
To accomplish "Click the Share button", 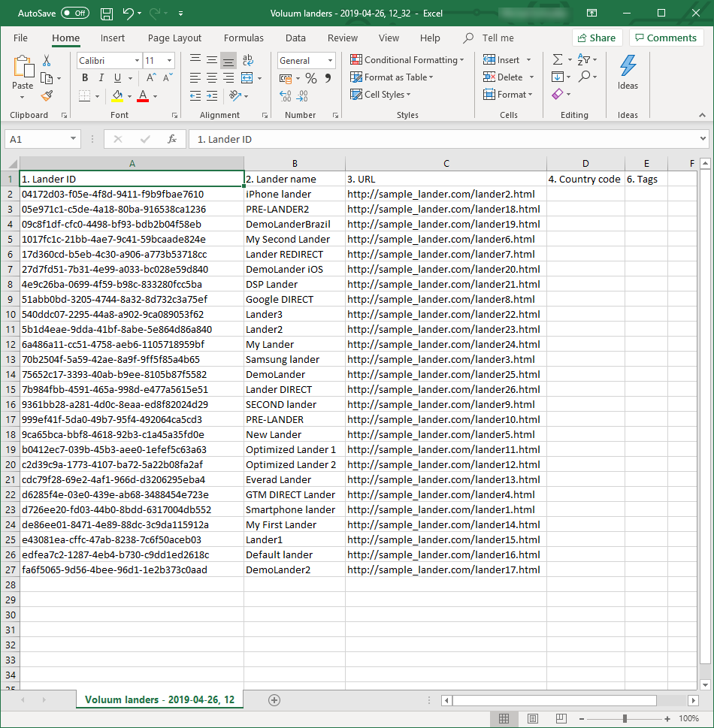I will 596,38.
